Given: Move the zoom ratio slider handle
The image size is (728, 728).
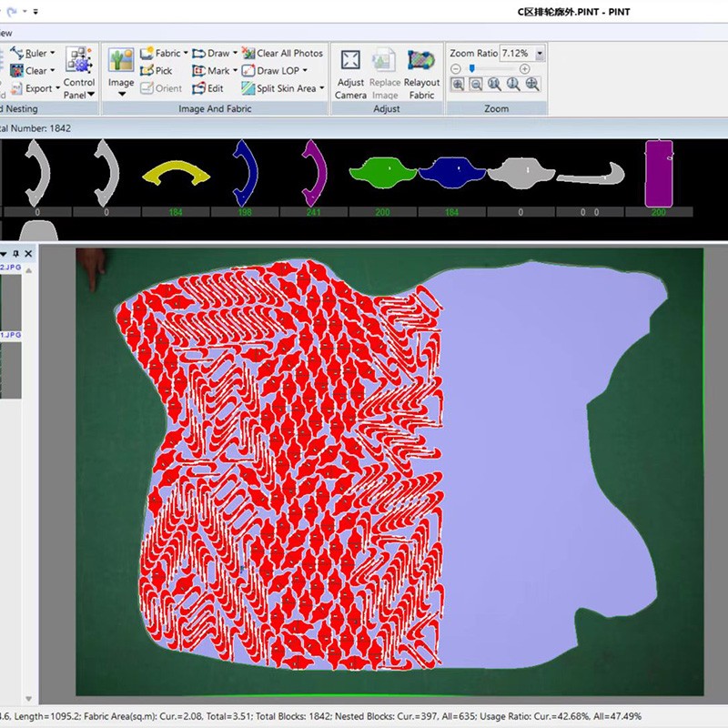Looking at the screenshot, I should 471,69.
